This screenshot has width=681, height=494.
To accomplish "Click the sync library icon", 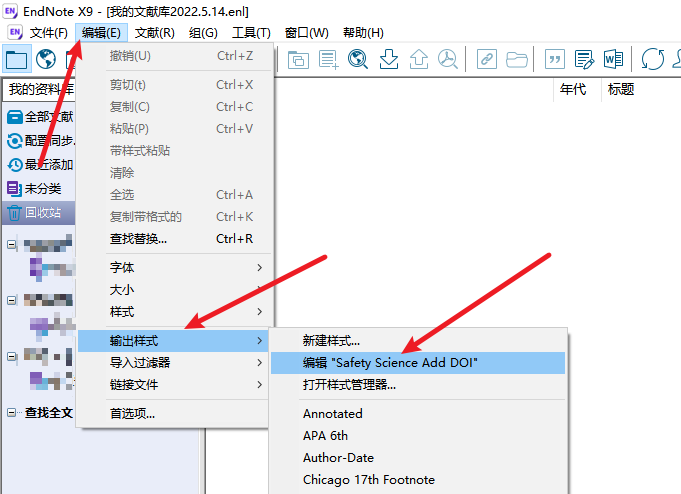I will [x=653, y=59].
